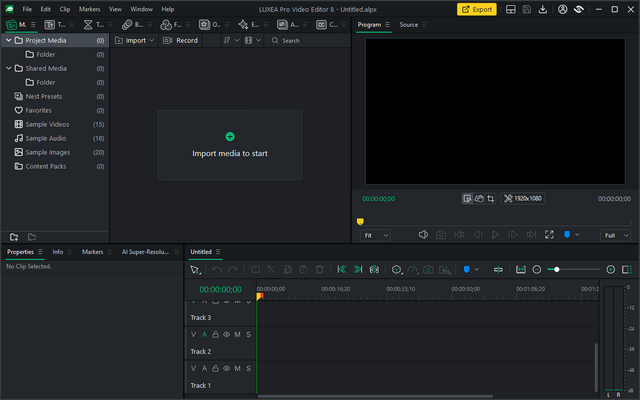Image resolution: width=640 pixels, height=400 pixels.
Task: Hide Track 2 using eye icon
Action: [227, 335]
